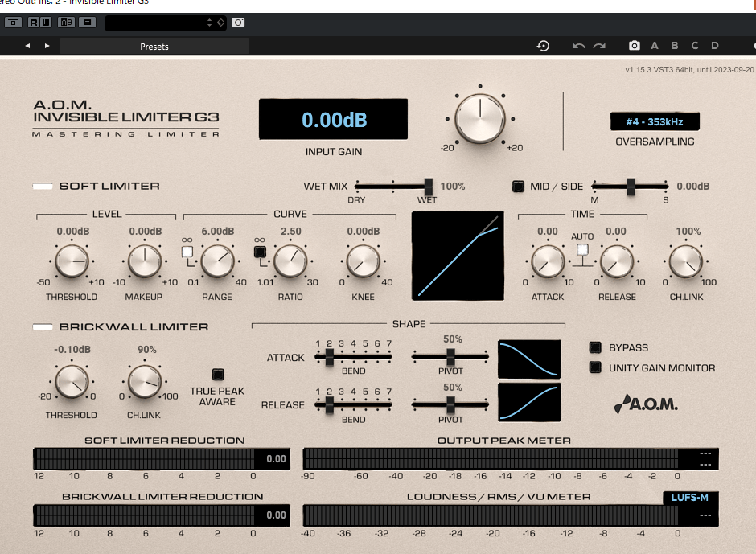Click the Wet Mix slider handle
Screen dimensions: 756x554
coord(429,187)
